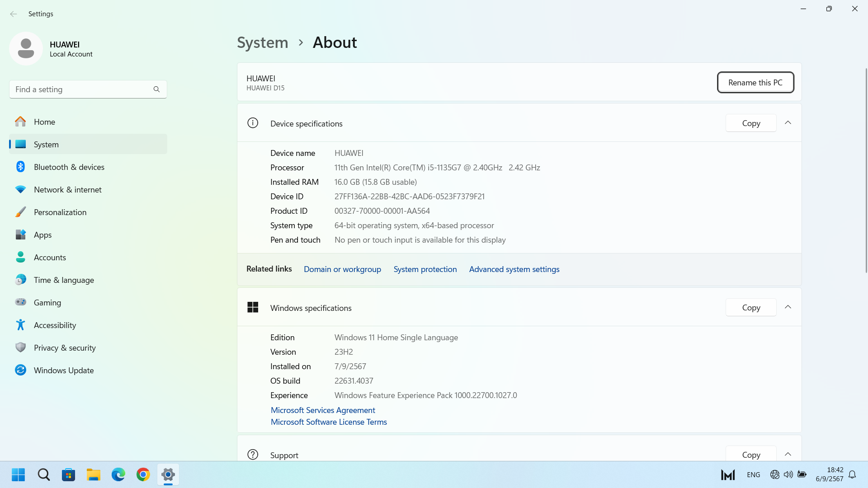Click the Installed RAM value 16.0 GB
This screenshot has width=868, height=488.
[x=376, y=182]
